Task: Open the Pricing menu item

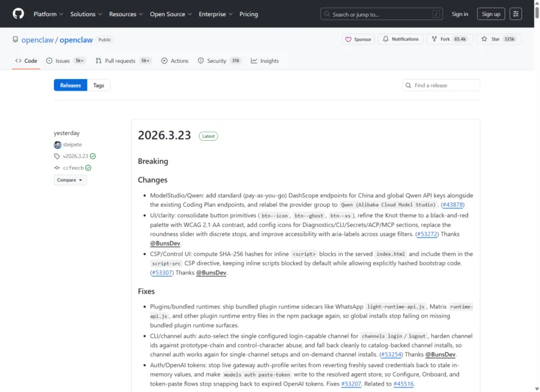Action: pos(249,13)
